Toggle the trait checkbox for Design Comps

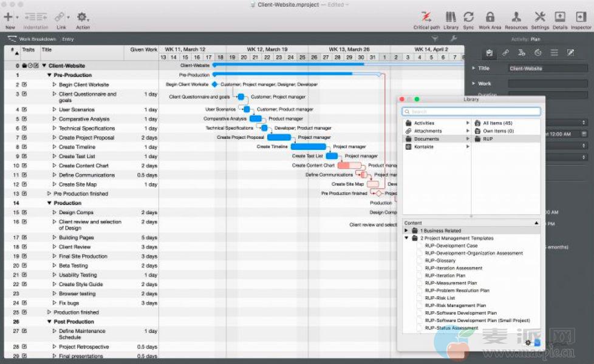point(24,212)
